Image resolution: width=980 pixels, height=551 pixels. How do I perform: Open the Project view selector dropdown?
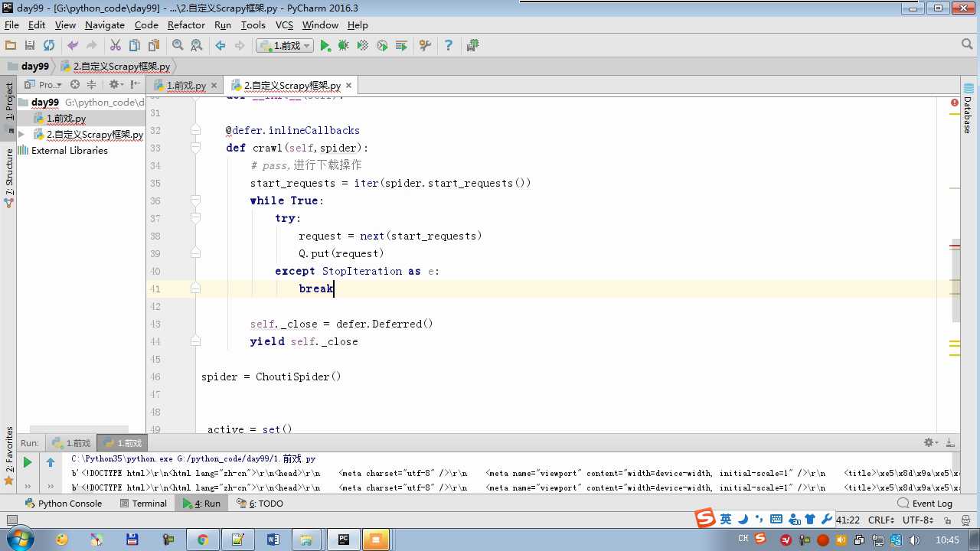(44, 84)
